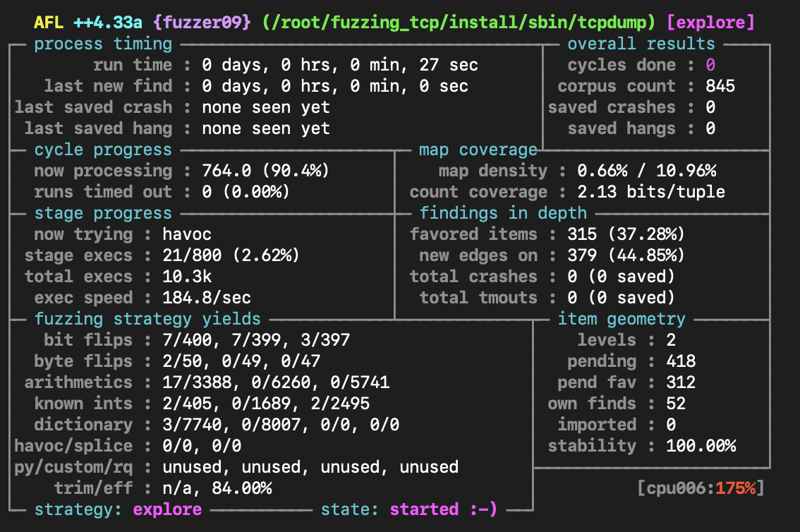Select bit flips value 7/400, 7/399, 3/397

tap(256, 340)
